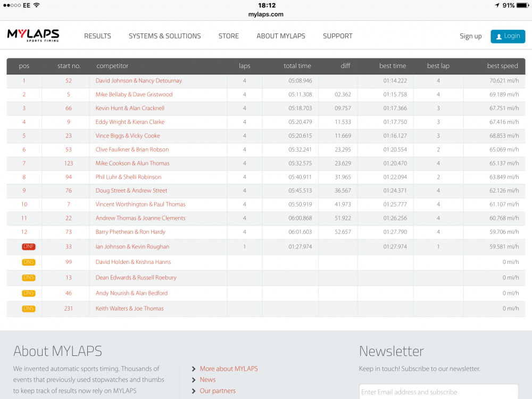The width and height of the screenshot is (532, 399).
Task: Open Ian Johnson & Kevin Roughan entry
Action: 132,247
